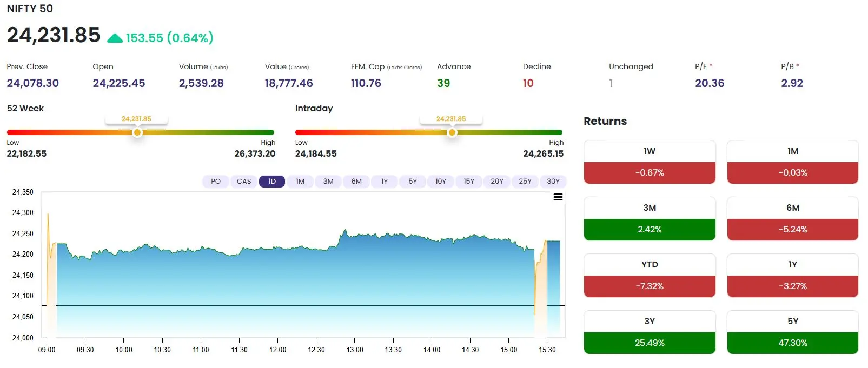Switch chart to 15Y range
The image size is (868, 368).
click(x=469, y=182)
